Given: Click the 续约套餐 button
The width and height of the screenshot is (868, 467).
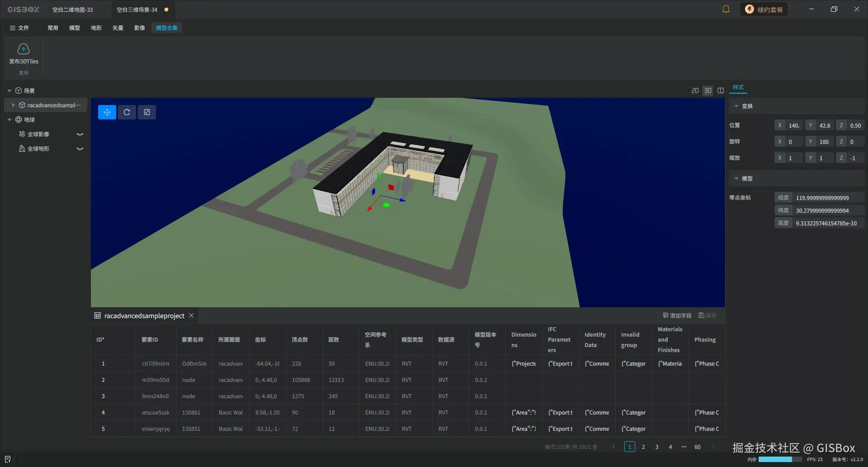Looking at the screenshot, I should pyautogui.click(x=764, y=10).
